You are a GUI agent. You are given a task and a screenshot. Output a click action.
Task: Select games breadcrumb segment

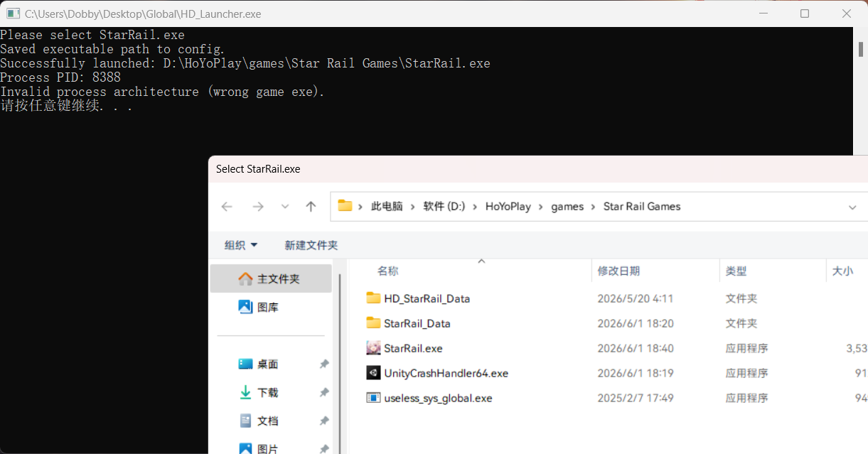[x=567, y=206]
